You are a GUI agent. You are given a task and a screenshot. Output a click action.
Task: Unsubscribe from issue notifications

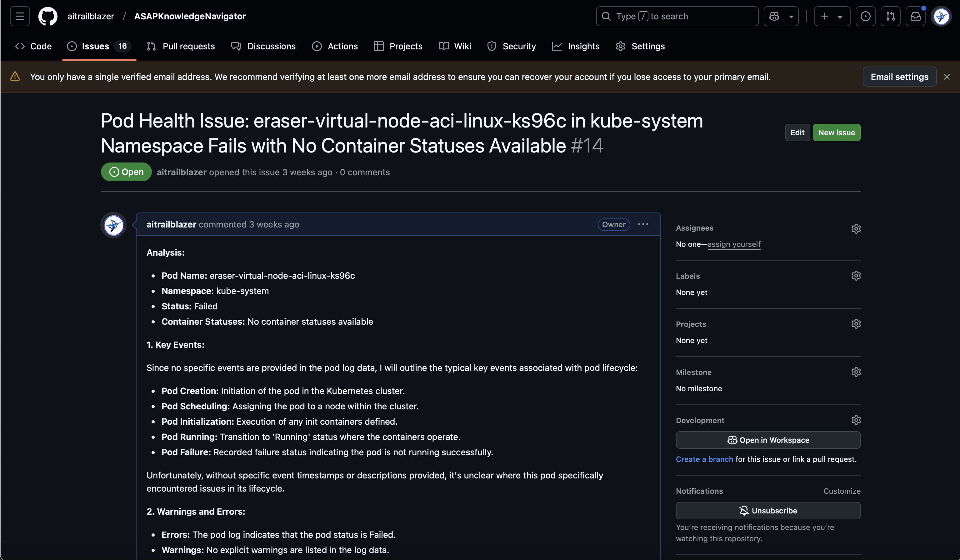(x=767, y=511)
